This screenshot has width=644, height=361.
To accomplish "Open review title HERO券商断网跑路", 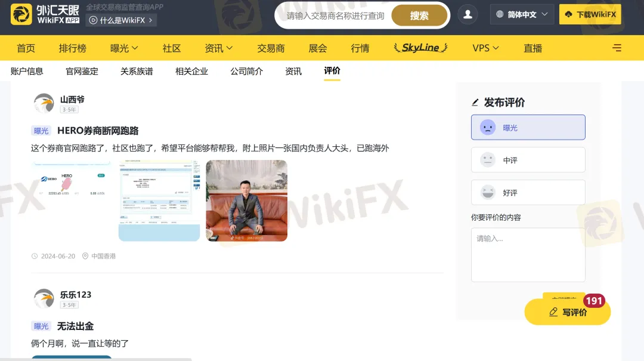I will (98, 130).
